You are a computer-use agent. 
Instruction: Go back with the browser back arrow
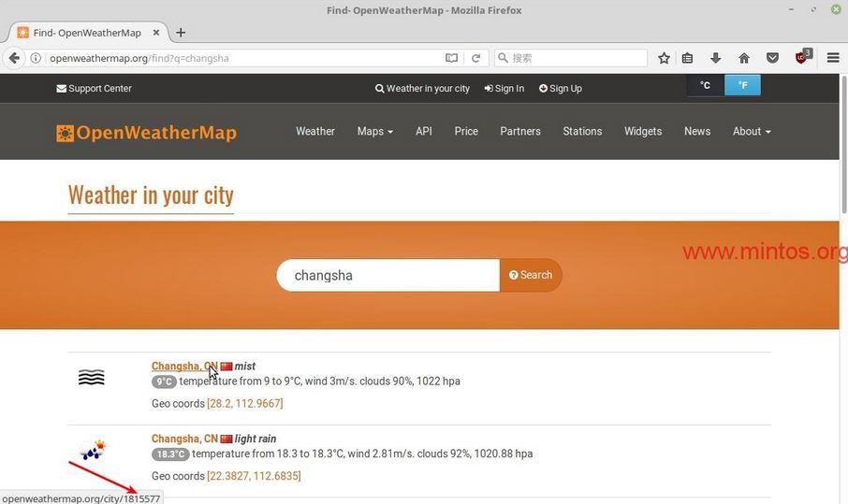coord(15,58)
